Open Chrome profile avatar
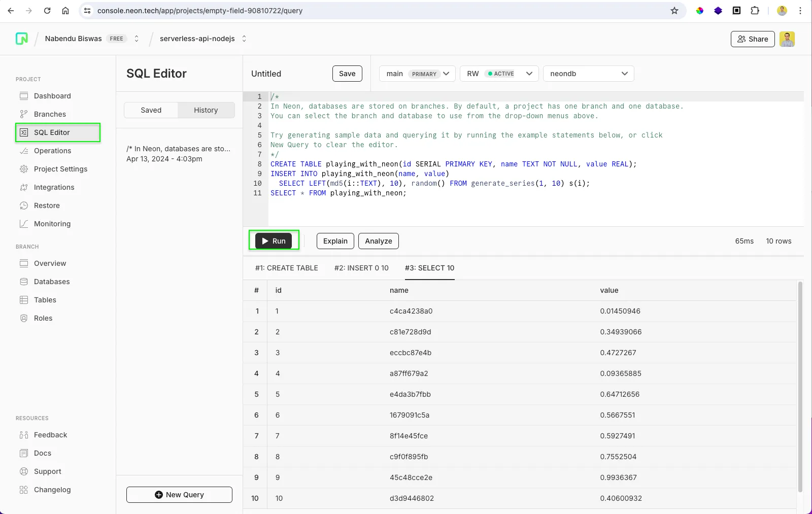 click(x=782, y=11)
